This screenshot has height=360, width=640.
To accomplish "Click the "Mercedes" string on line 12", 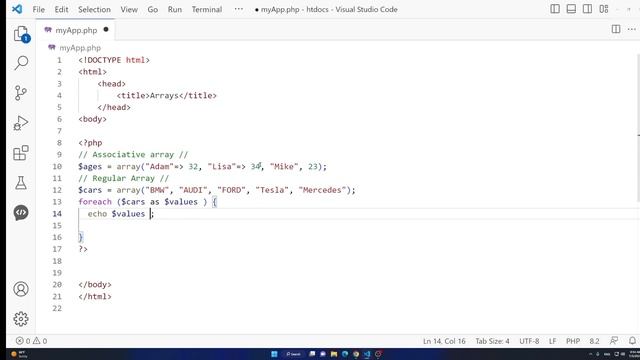I will pyautogui.click(x=322, y=190).
